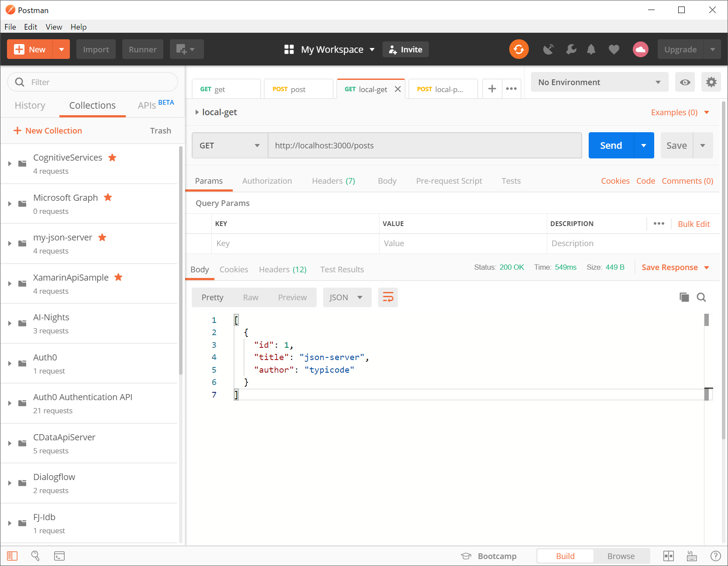Open the request Headers (7) tab

[x=333, y=181]
